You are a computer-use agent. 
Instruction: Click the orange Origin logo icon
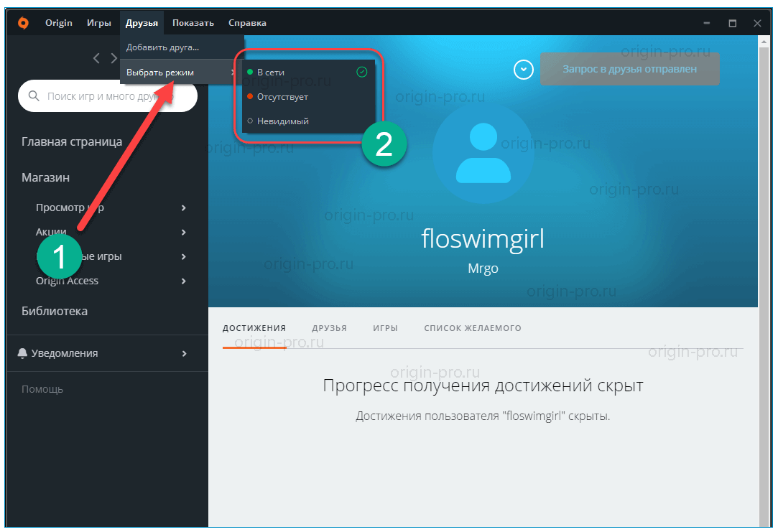(x=23, y=23)
